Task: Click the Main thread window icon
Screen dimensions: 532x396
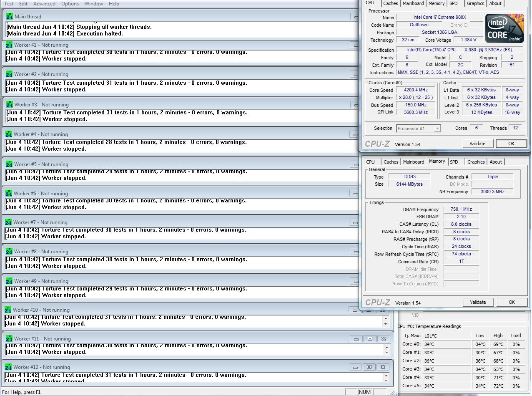Action: [10, 17]
